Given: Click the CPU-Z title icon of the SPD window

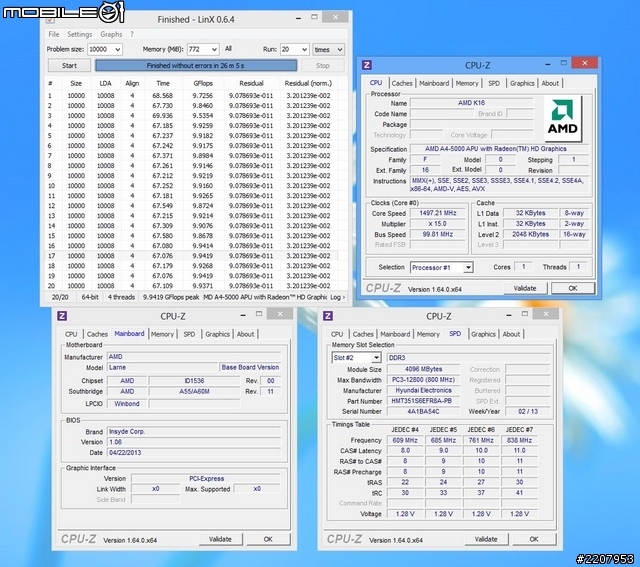Looking at the screenshot, I should coord(328,316).
